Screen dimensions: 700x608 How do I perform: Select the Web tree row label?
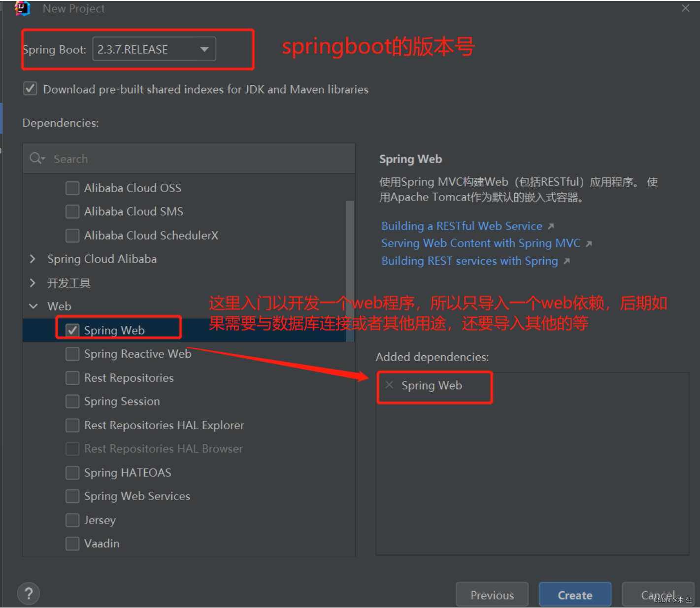point(59,306)
